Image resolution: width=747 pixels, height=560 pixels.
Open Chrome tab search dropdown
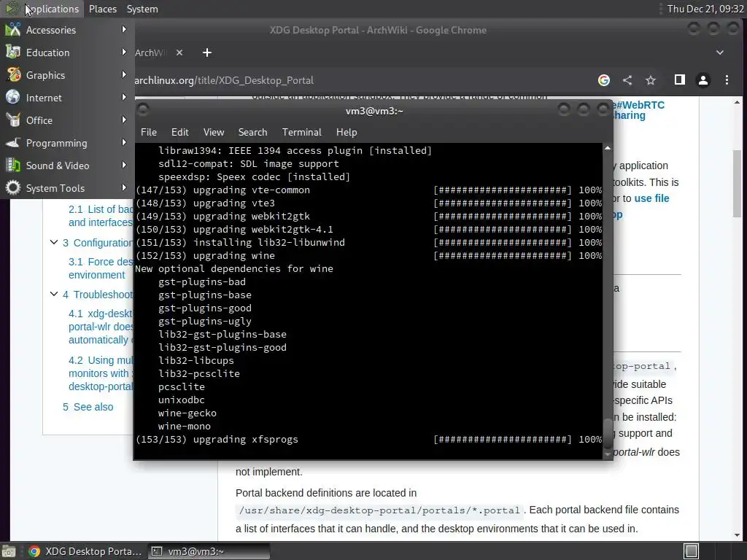click(720, 52)
